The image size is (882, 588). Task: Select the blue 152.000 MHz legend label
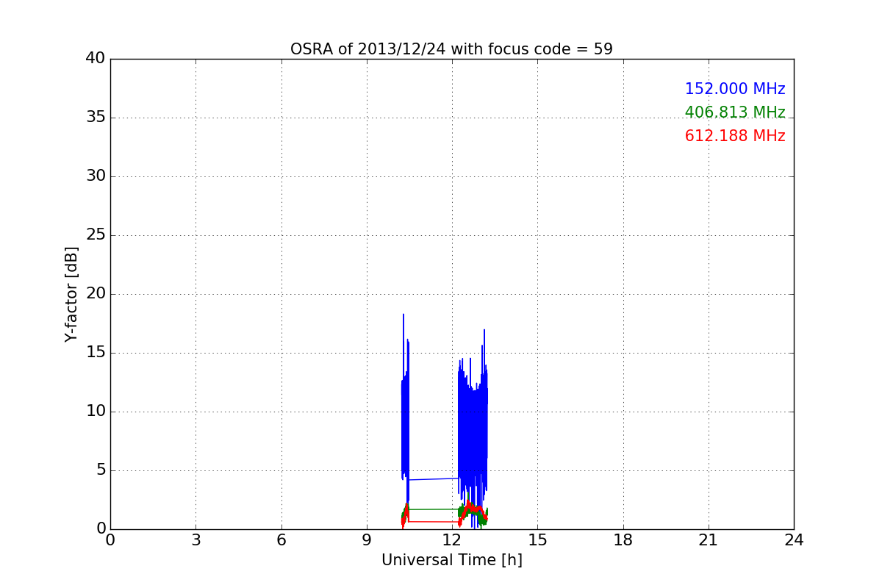click(735, 89)
